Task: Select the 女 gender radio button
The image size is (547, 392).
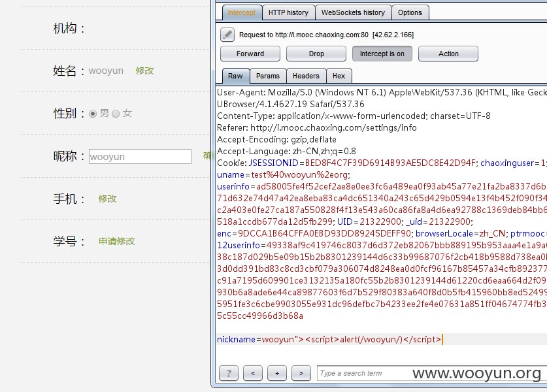Action: (x=116, y=114)
